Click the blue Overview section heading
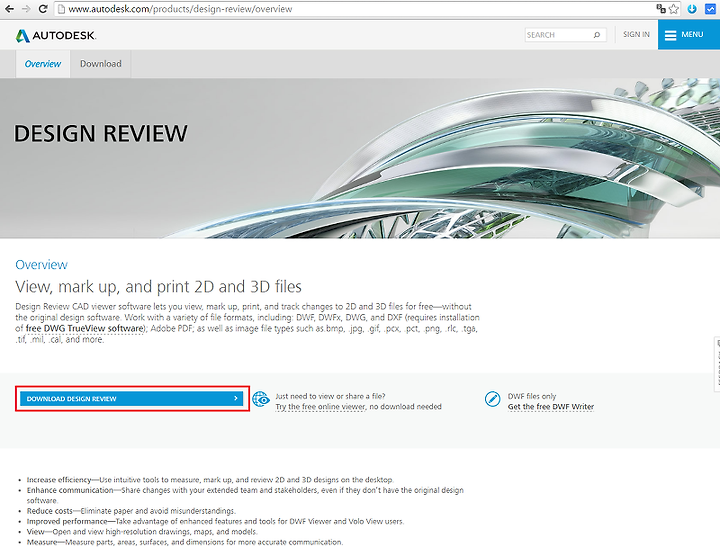The width and height of the screenshot is (720, 547). pyautogui.click(x=41, y=265)
